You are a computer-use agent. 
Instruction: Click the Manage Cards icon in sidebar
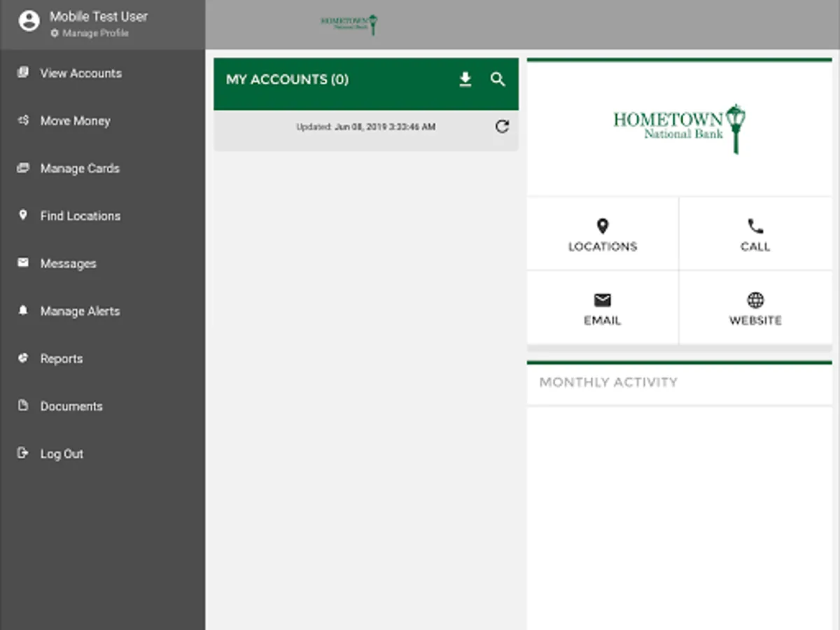click(23, 168)
